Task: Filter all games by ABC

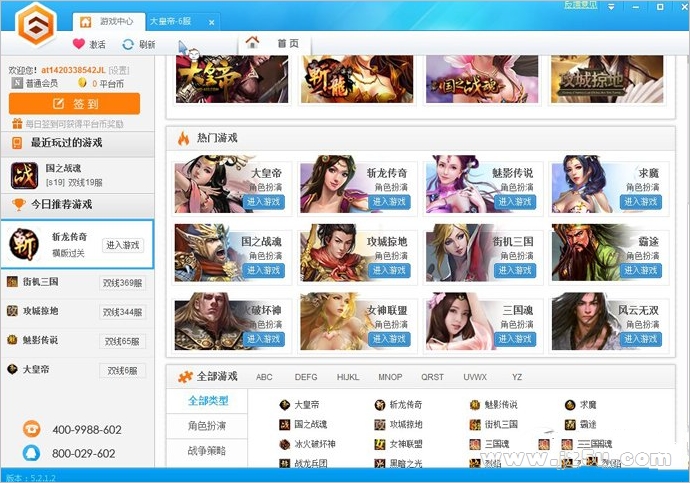Action: (264, 377)
